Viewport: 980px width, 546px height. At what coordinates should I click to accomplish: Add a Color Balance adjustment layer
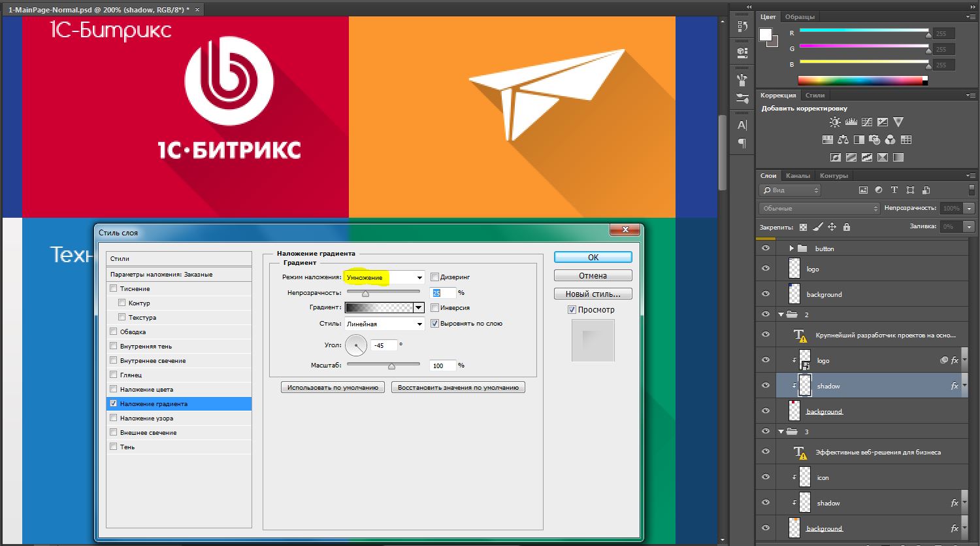tap(843, 140)
